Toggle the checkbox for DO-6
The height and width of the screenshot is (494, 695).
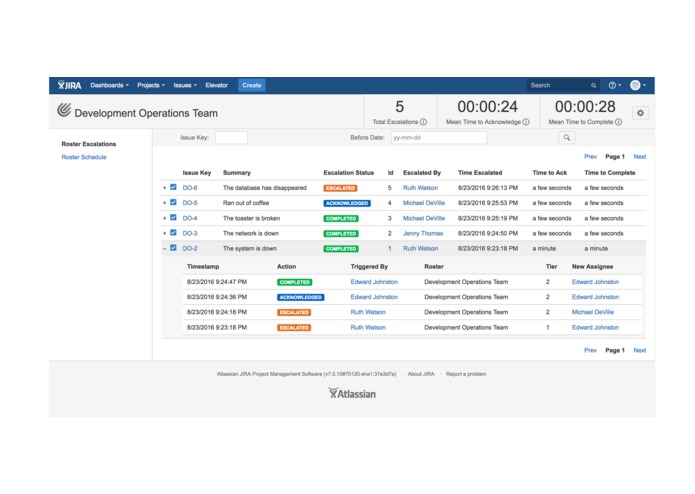(x=173, y=187)
